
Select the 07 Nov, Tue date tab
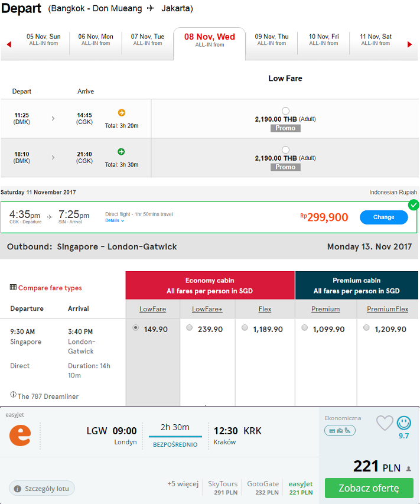click(148, 40)
